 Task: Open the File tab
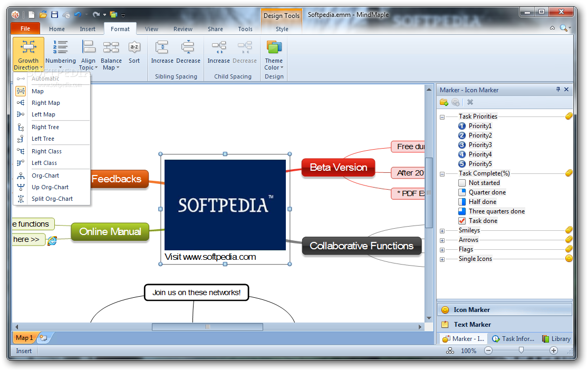[25, 28]
